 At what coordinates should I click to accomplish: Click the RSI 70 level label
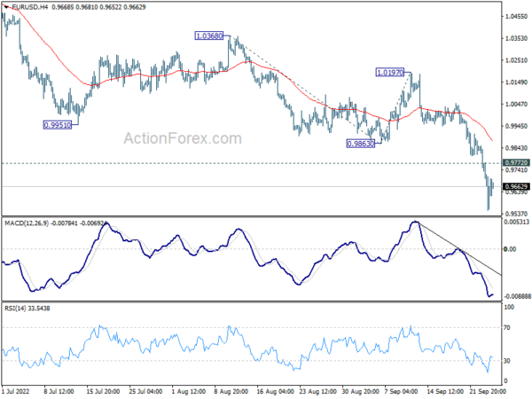(x=507, y=328)
